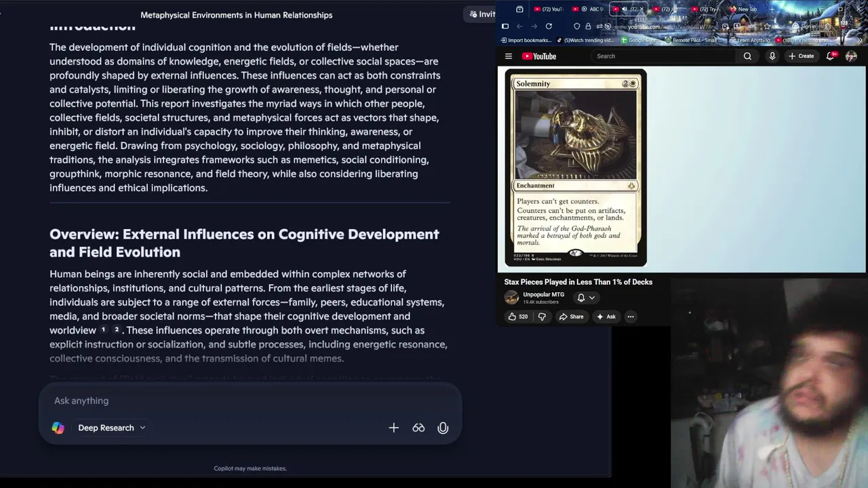
Task: Click the YouTube Create button
Action: click(801, 56)
